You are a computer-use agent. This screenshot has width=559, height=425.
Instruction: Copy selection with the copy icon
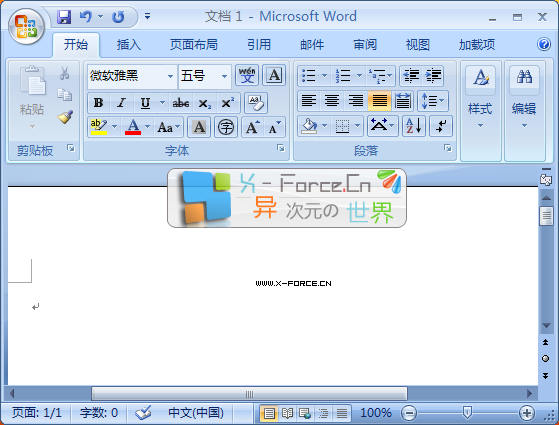(65, 94)
